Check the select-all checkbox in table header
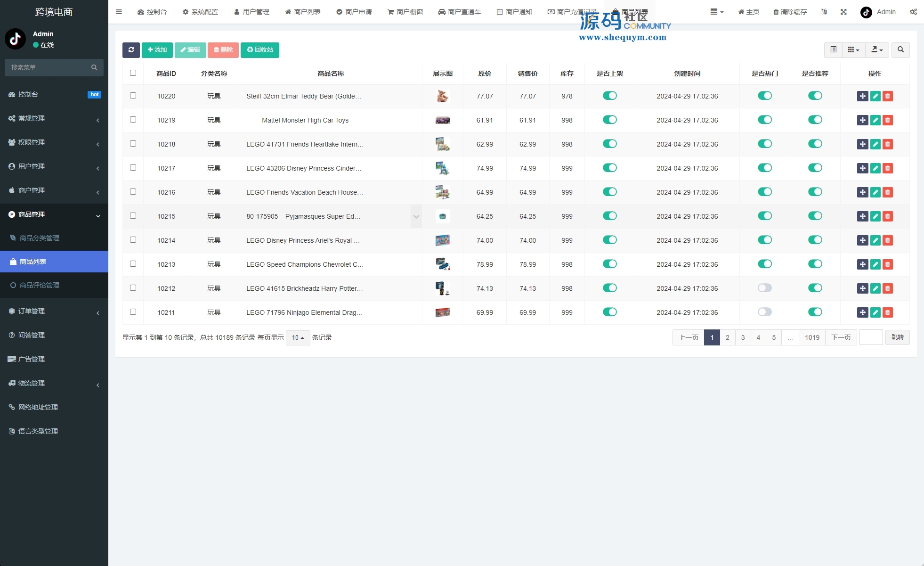 [x=133, y=73]
